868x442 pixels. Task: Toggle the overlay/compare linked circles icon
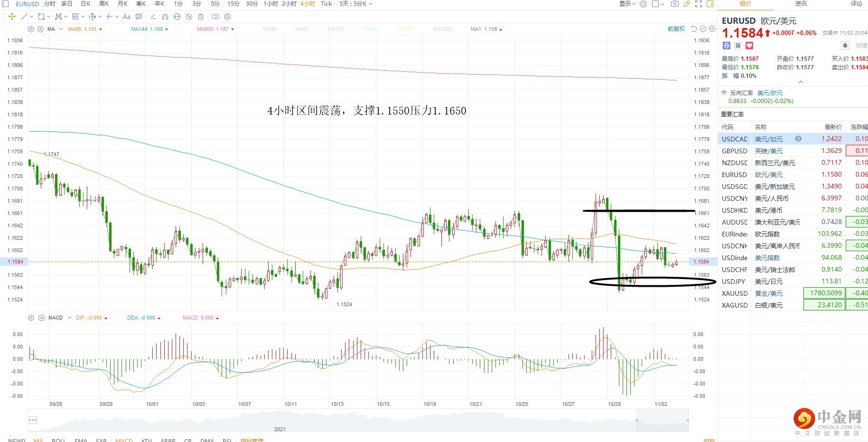tap(215, 17)
